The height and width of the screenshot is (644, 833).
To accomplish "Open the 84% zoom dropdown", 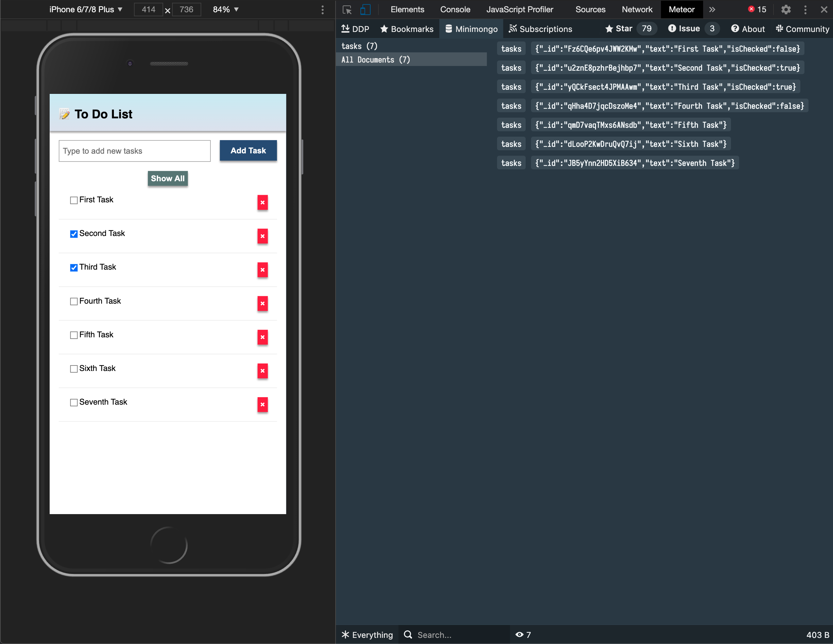I will (x=225, y=10).
